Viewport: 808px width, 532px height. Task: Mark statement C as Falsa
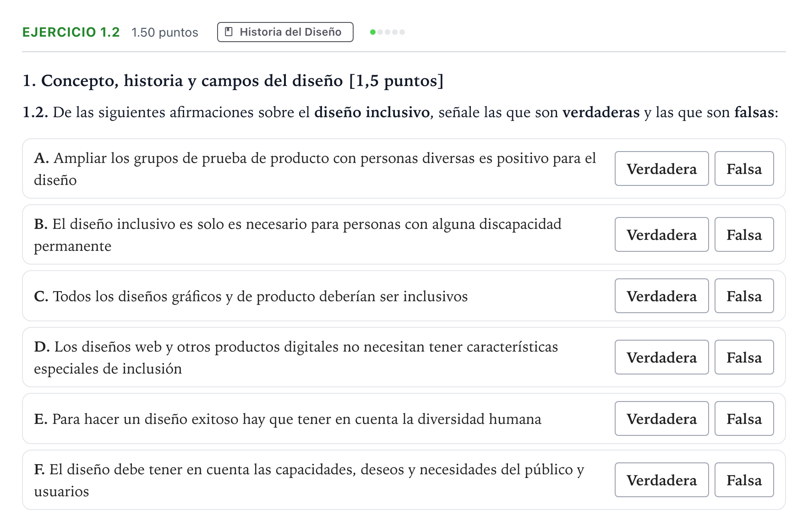(744, 296)
